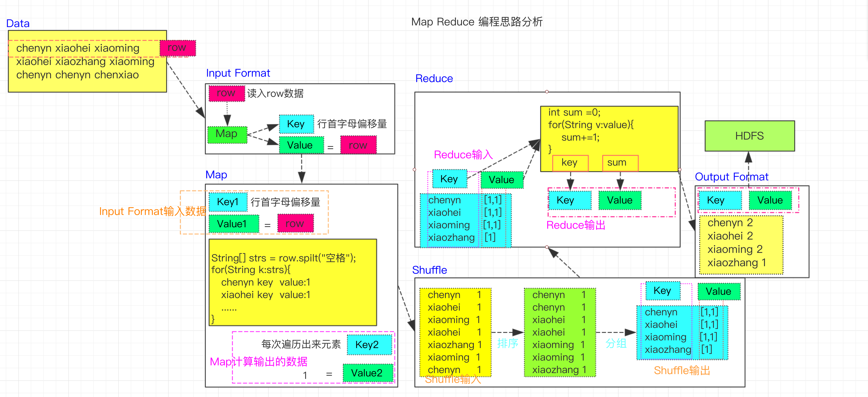The width and height of the screenshot is (868, 397).
Task: Select the cyan 'Key' box in Shuffle output
Action: coord(663,291)
